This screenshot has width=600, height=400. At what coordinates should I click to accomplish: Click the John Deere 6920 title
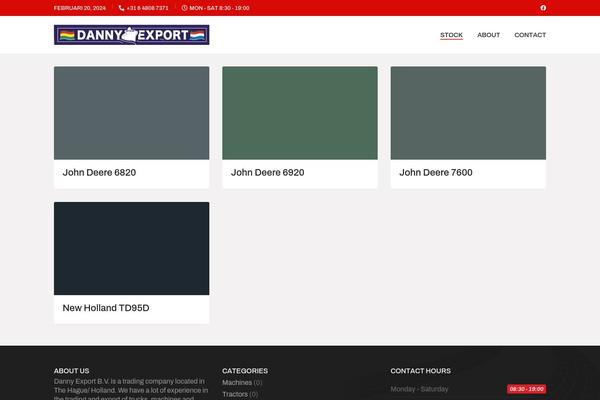[267, 173]
